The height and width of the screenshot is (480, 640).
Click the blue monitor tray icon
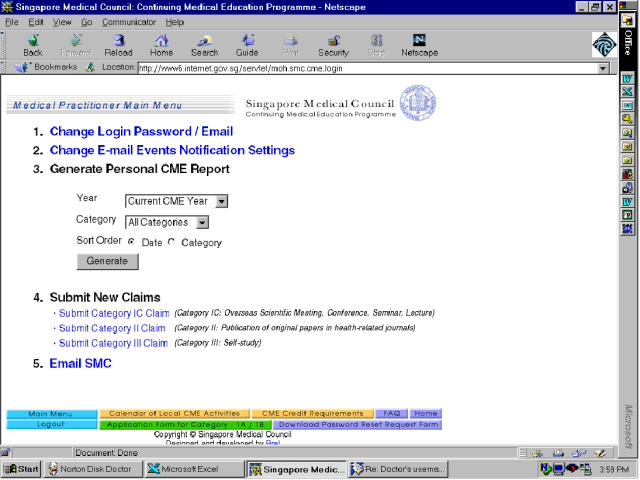pos(559,469)
